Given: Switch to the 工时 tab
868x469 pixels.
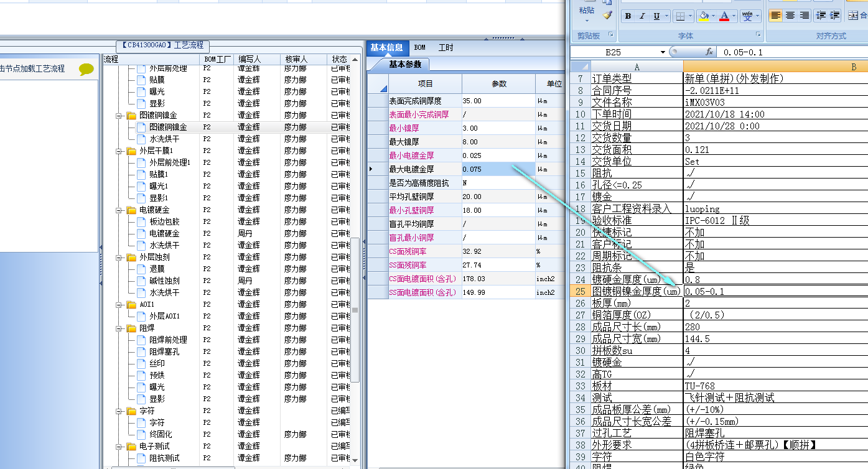Looking at the screenshot, I should coord(446,47).
